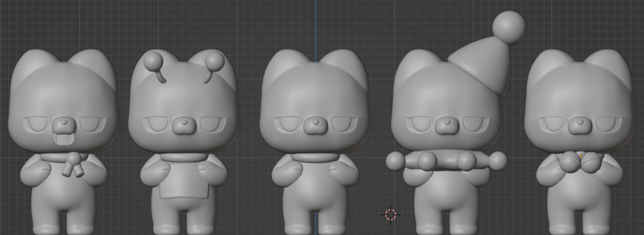Select the neck collar on second cat

pos(184,157)
